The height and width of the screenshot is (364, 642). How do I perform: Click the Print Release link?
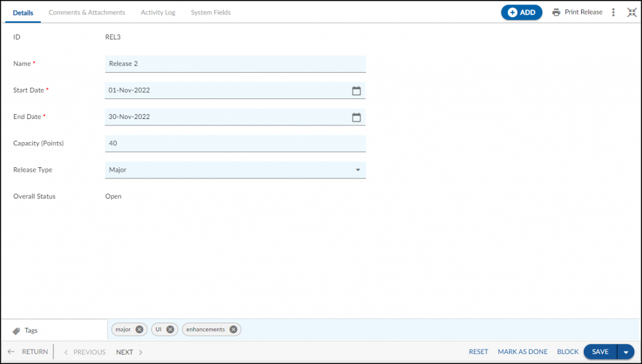(x=584, y=13)
